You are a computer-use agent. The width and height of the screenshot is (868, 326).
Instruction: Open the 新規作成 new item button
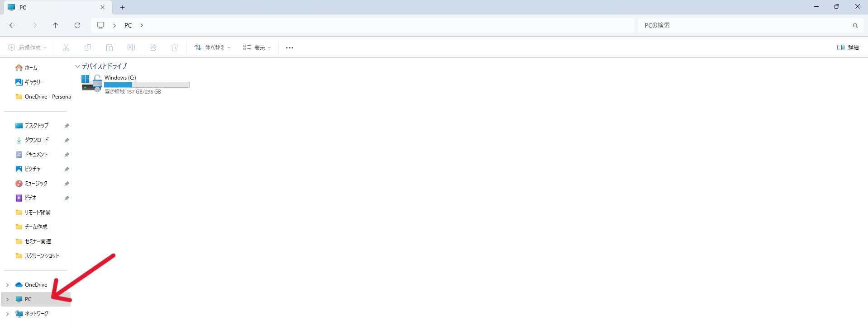tap(28, 47)
